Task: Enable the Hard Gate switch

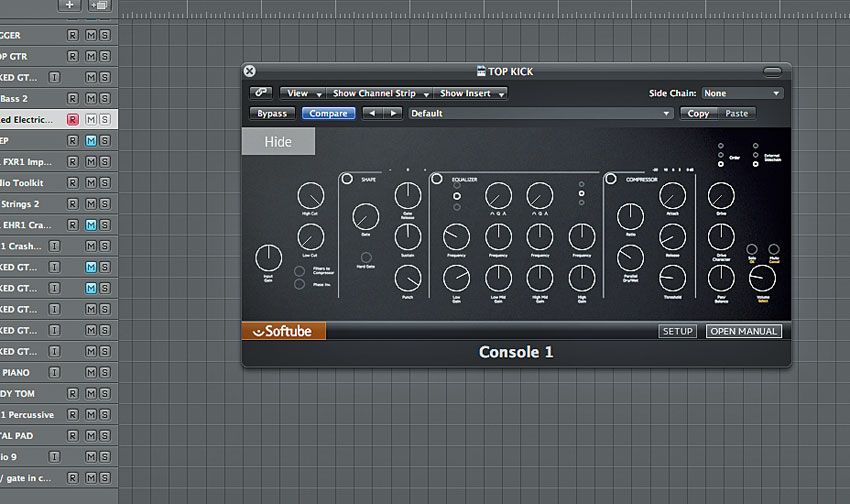Action: 366,257
